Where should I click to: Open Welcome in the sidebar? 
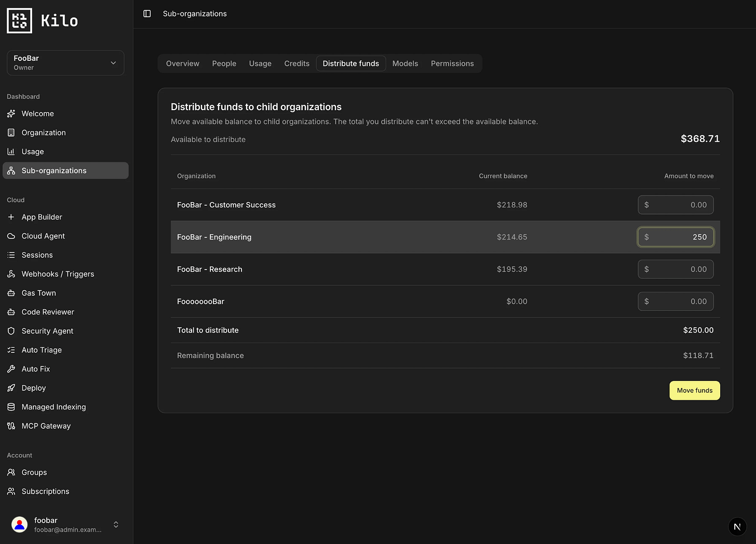[x=65, y=114]
